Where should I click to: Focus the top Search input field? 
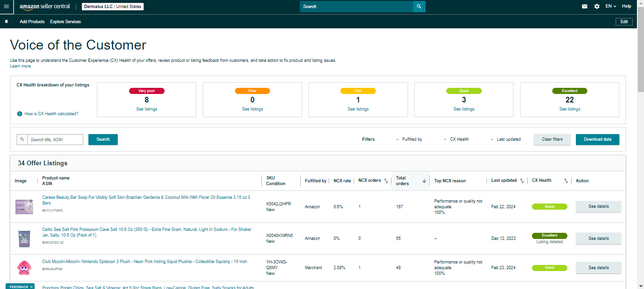coord(357,7)
